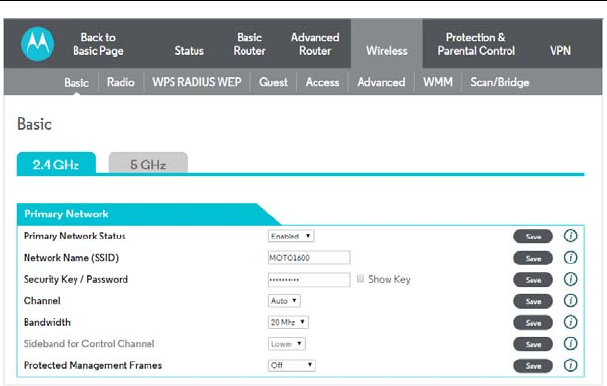Open the Advanced Router menu
607x386 pixels.
coord(315,44)
